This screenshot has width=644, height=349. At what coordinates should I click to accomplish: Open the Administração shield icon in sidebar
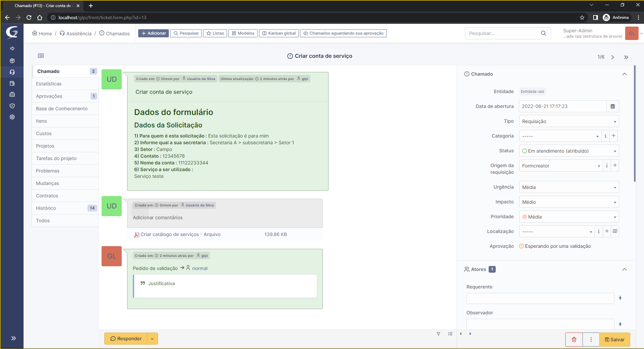pos(12,106)
